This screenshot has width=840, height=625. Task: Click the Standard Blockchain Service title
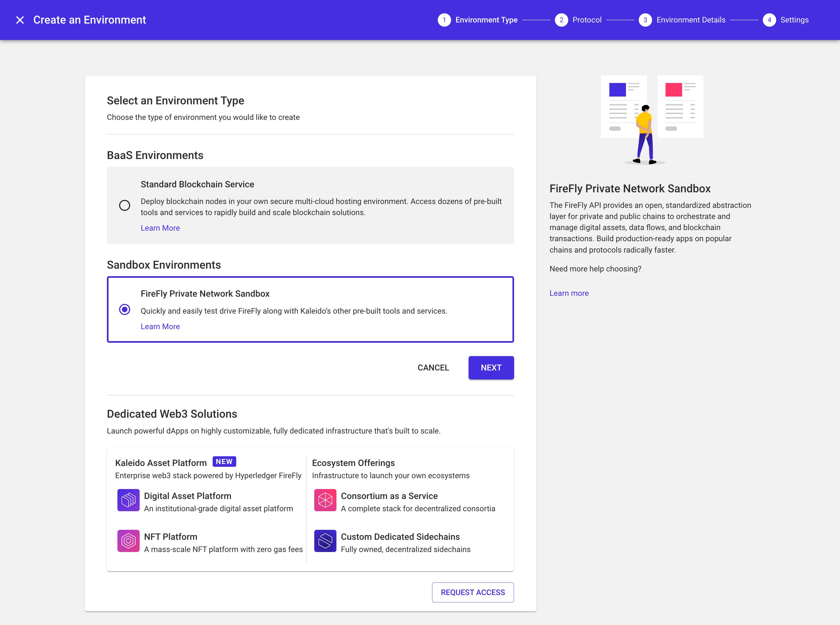pos(197,184)
